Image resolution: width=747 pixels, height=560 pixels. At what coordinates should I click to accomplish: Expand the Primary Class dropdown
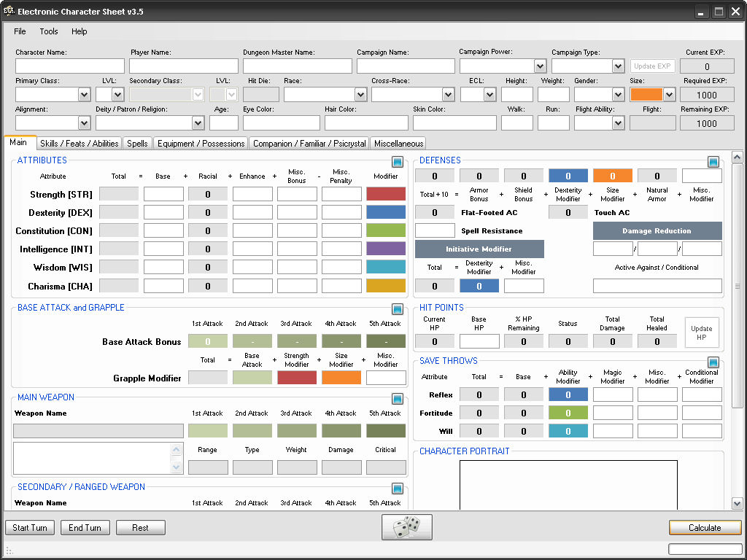pyautogui.click(x=84, y=95)
